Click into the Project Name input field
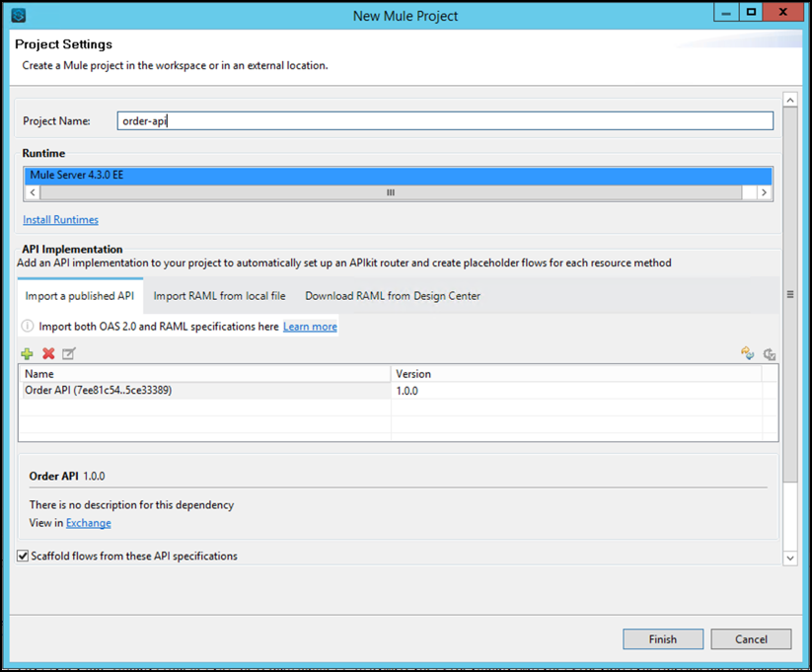 445,120
